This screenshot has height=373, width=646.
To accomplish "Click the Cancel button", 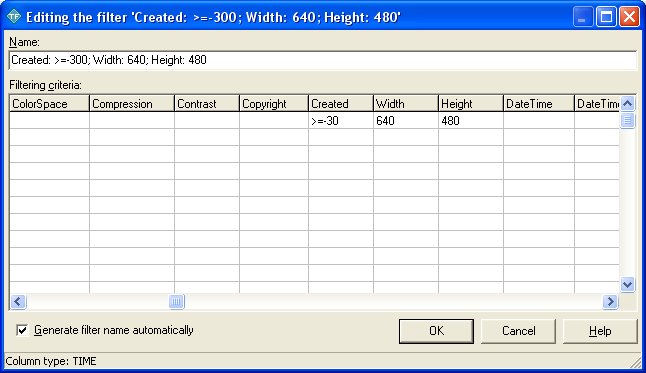I will [x=518, y=331].
